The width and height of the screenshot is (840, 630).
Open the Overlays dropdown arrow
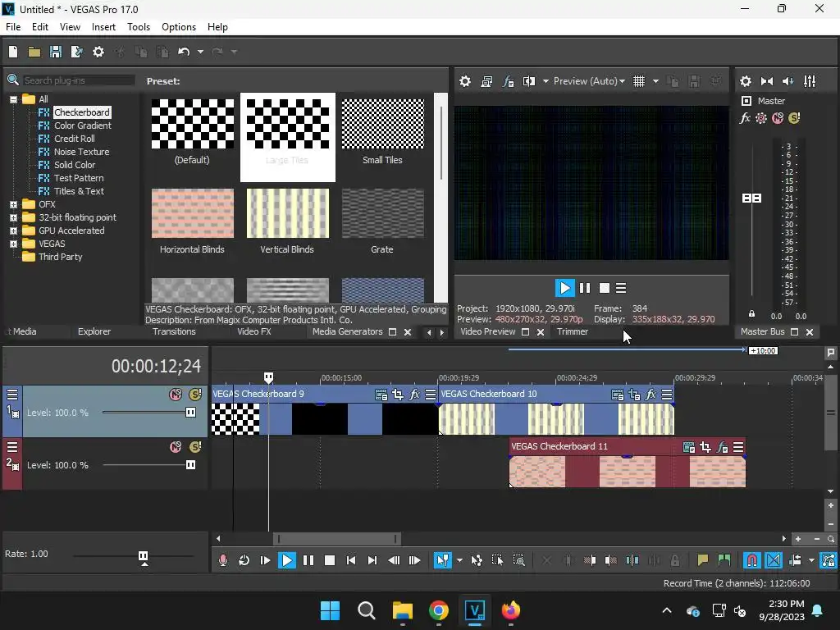tap(655, 81)
